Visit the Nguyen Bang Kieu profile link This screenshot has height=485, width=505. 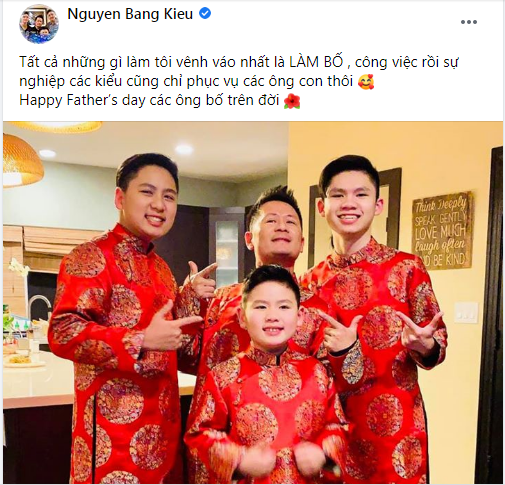130,14
